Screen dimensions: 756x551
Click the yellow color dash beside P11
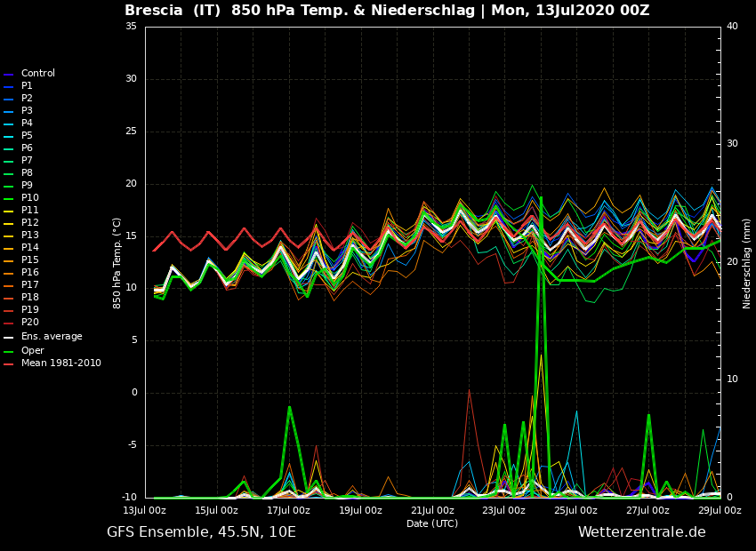[9, 212]
